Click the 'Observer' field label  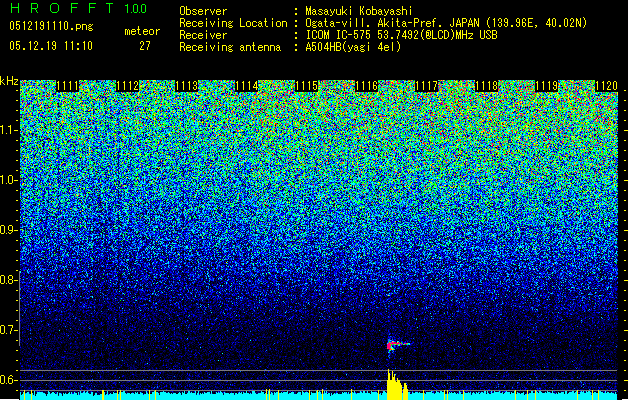[x=203, y=11]
